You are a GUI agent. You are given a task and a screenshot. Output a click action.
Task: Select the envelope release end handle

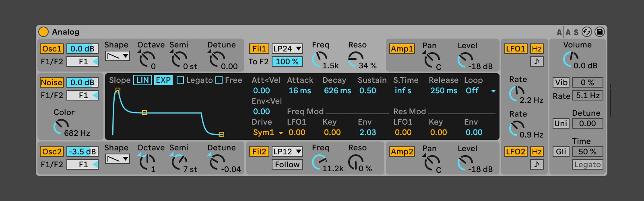point(222,134)
